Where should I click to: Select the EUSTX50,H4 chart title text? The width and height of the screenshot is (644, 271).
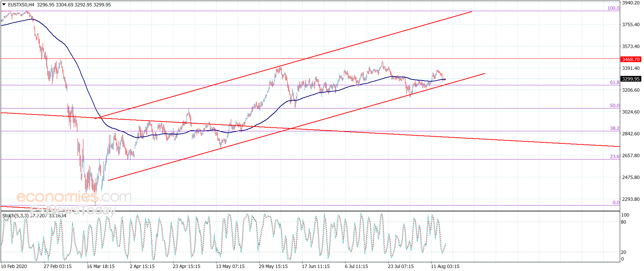pos(21,5)
